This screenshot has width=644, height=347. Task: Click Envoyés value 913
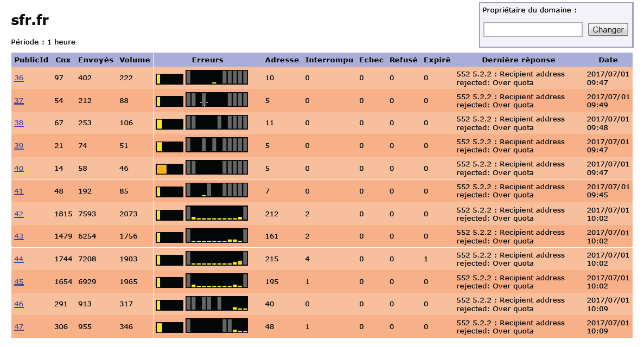pos(85,304)
